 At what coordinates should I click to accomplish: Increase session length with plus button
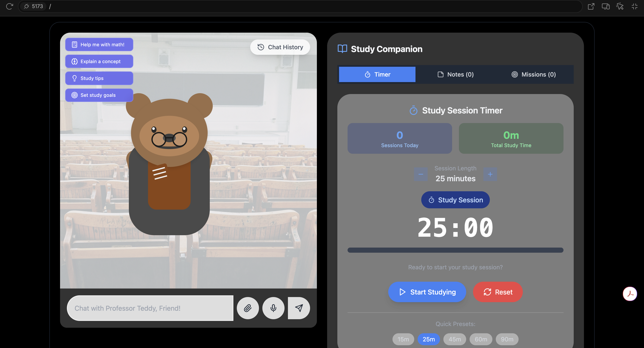tap(490, 174)
